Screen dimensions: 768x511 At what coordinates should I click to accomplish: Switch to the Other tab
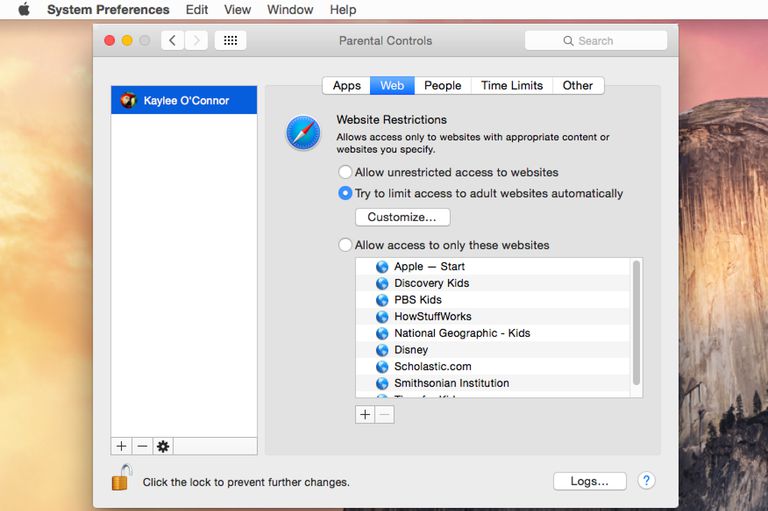[x=578, y=85]
